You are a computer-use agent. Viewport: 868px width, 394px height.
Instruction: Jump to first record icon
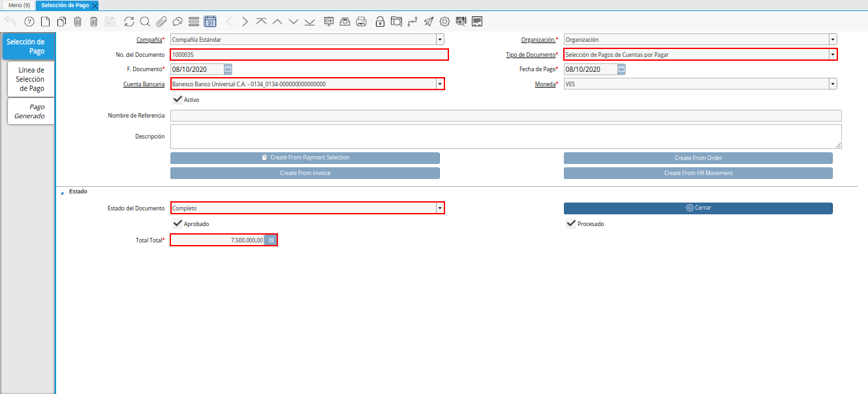(x=261, y=22)
